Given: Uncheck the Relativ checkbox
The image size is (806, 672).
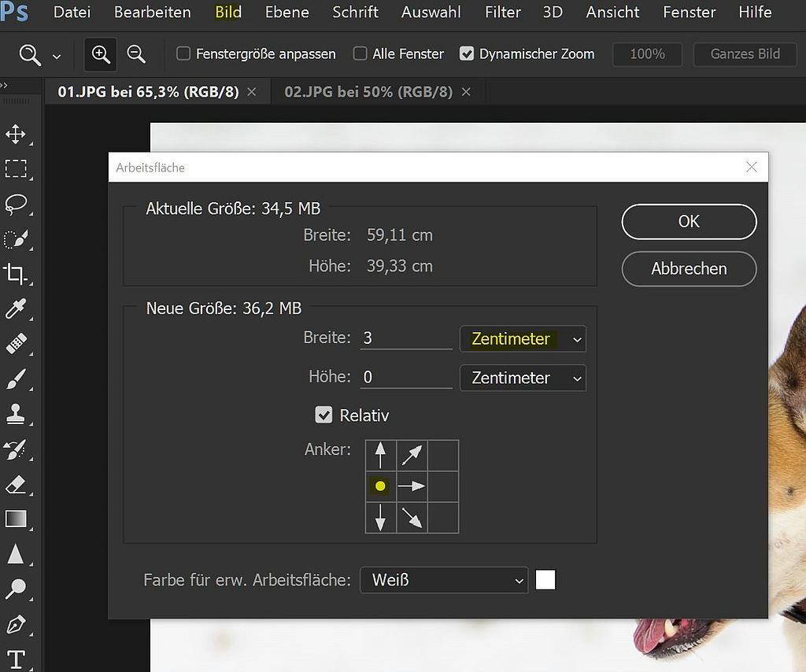Looking at the screenshot, I should [324, 415].
